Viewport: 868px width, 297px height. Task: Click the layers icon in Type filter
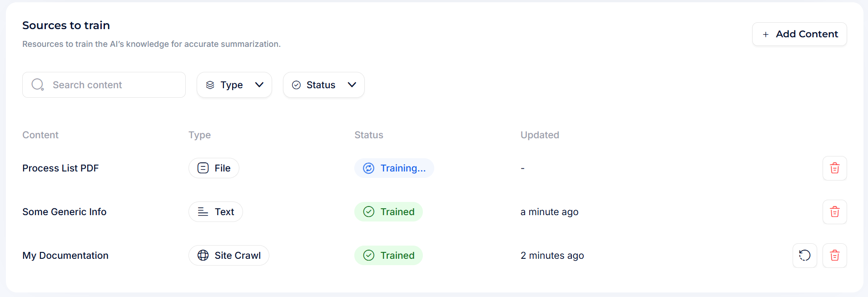(210, 85)
